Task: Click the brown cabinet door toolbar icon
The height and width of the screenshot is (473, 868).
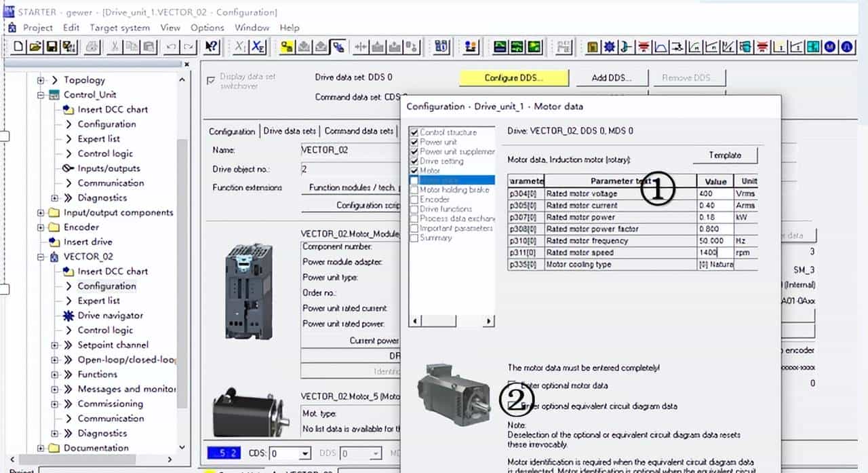Action: 593,47
